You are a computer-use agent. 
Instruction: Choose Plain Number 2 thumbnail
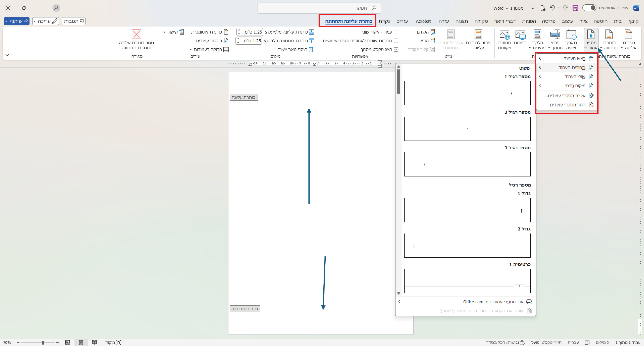[x=467, y=129]
